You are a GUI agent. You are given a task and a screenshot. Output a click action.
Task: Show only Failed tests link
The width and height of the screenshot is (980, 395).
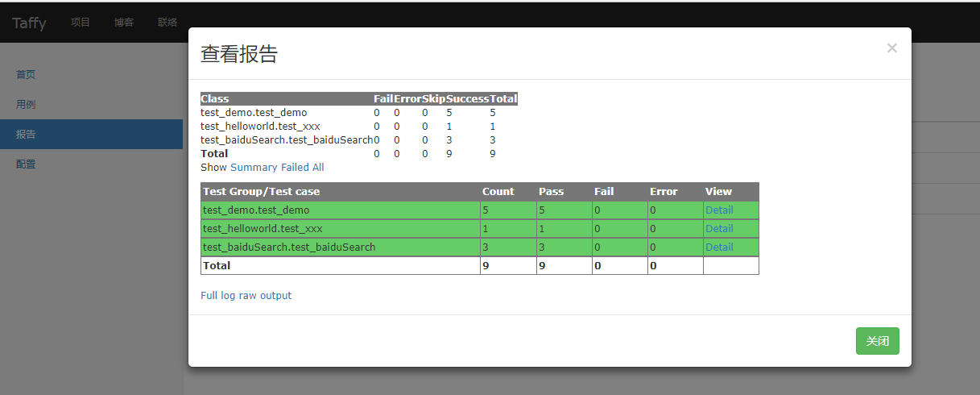pyautogui.click(x=295, y=168)
